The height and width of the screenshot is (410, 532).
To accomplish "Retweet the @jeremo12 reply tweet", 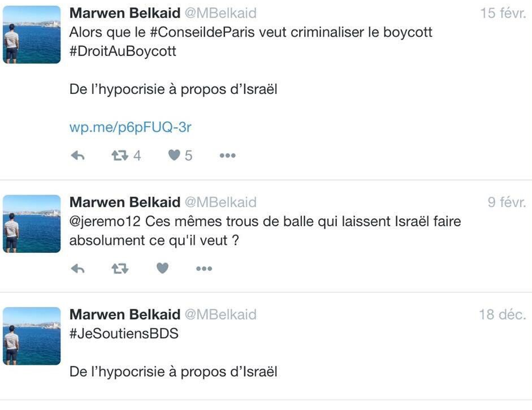I will click(x=120, y=269).
